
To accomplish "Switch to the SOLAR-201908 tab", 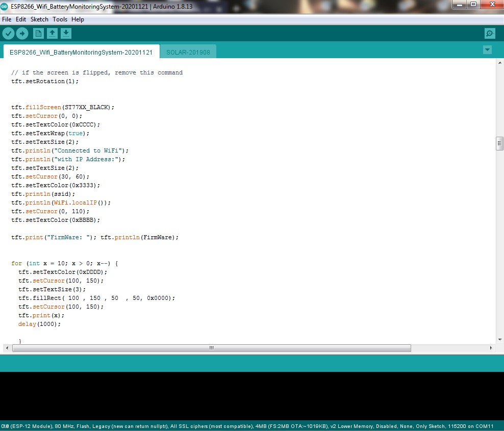I will tap(188, 52).
